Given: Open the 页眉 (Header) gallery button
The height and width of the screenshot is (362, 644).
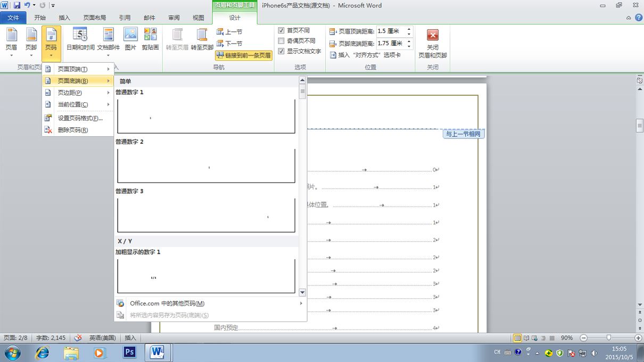Looking at the screenshot, I should 11,43.
